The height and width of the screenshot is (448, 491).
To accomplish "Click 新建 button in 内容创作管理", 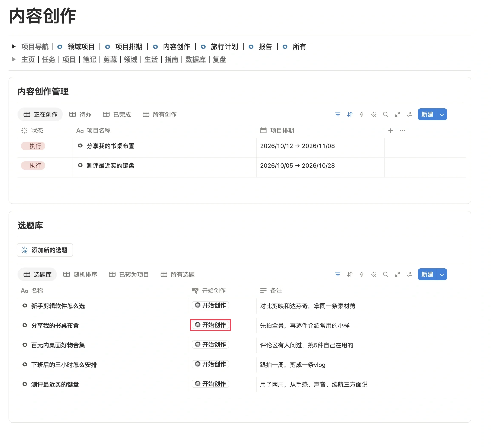I will click(x=427, y=114).
